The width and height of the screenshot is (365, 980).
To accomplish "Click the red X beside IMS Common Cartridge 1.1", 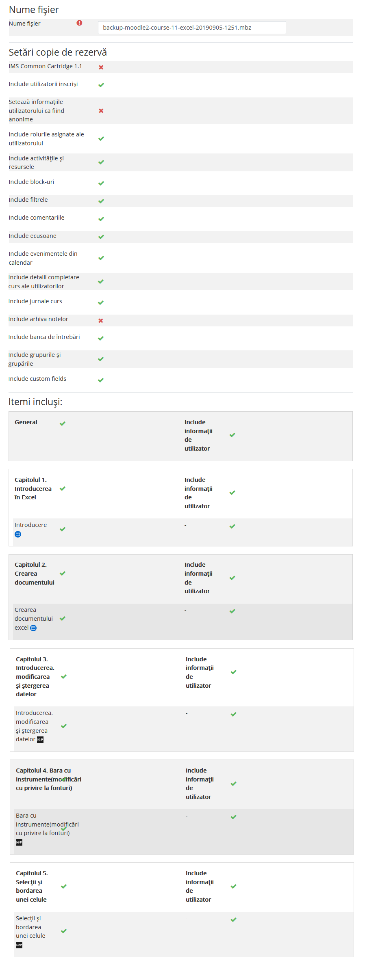I will (101, 67).
